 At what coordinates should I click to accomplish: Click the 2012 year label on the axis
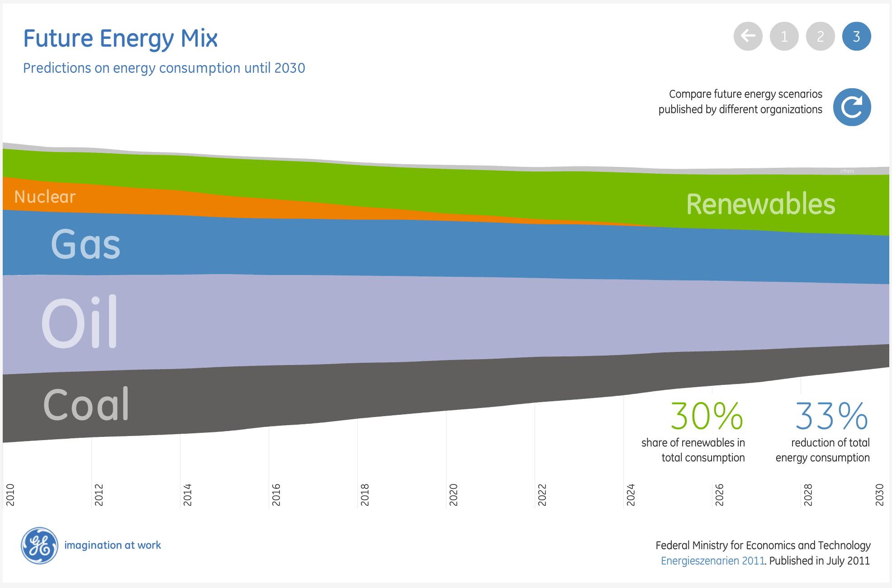[x=99, y=494]
